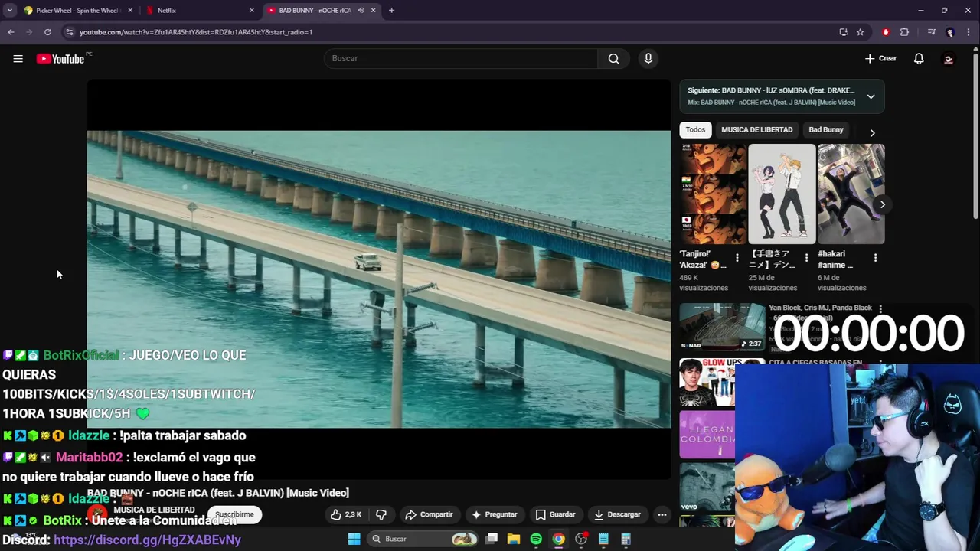Dislike the video with thumbs down
This screenshot has height=551, width=980.
381,514
